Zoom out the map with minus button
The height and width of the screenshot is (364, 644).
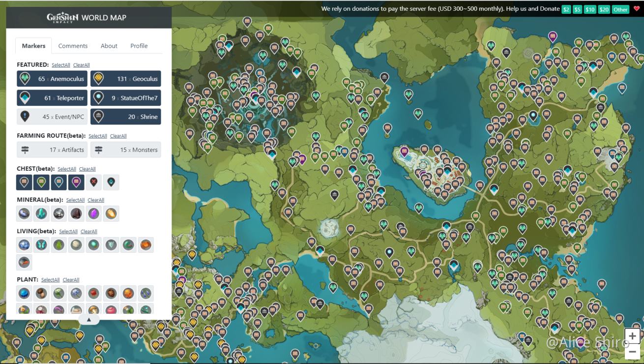[x=632, y=352]
